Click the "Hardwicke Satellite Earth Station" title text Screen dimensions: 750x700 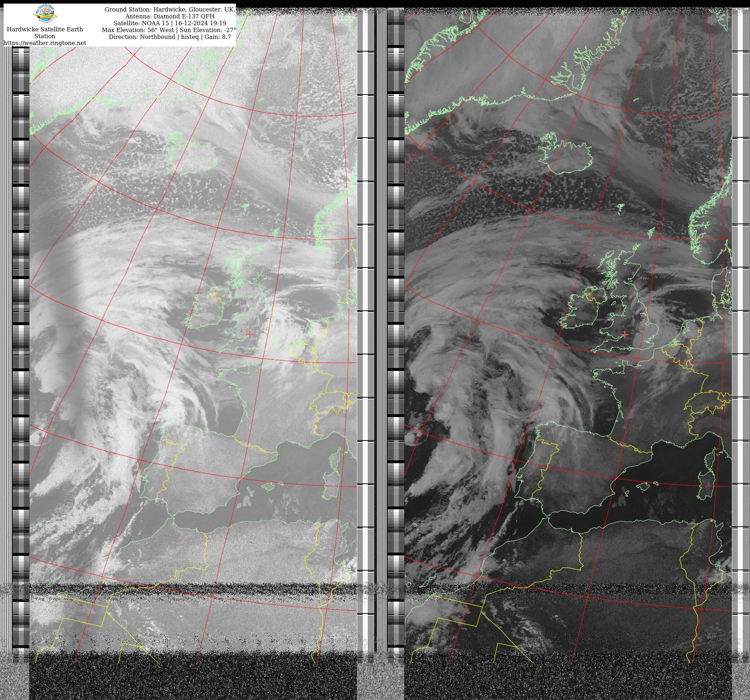44,32
